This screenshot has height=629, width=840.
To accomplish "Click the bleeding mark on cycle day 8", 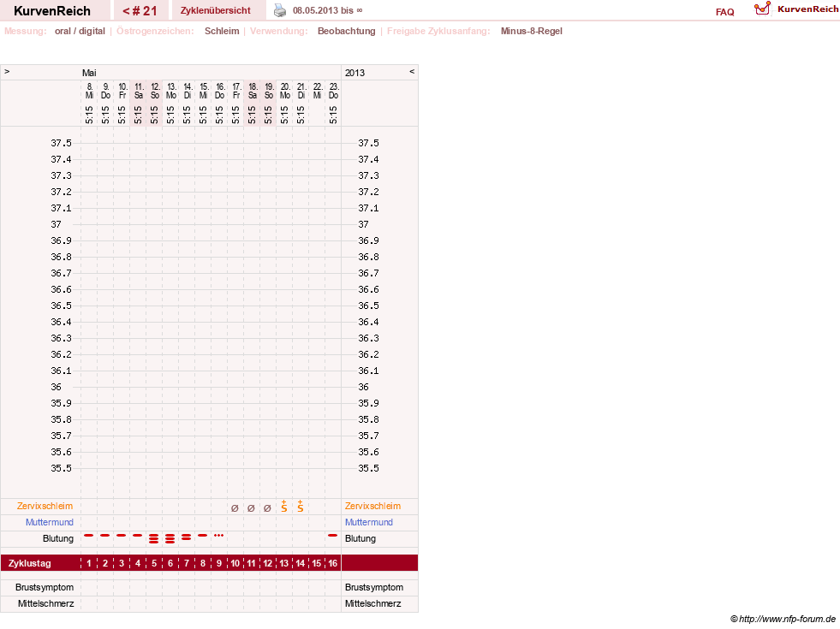I will pos(202,536).
